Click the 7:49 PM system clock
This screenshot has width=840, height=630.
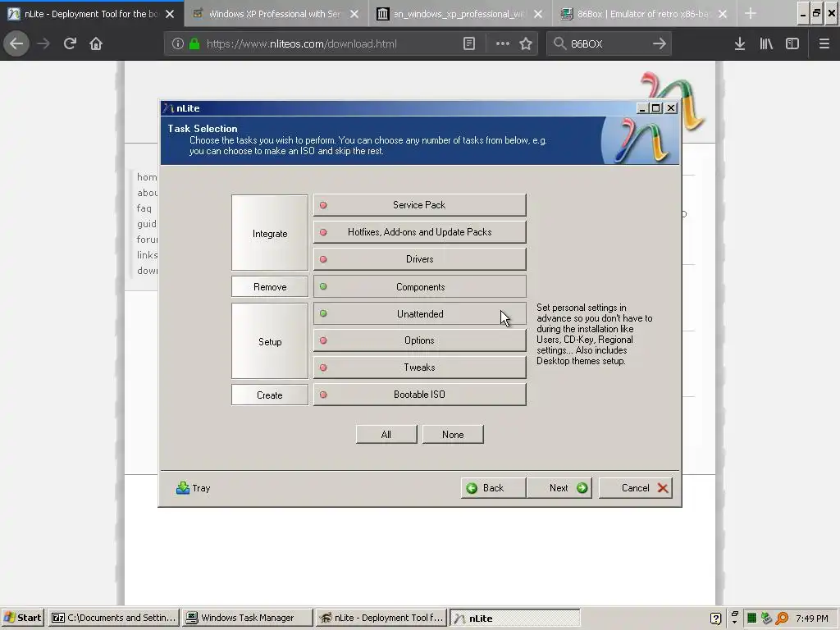[x=811, y=619]
